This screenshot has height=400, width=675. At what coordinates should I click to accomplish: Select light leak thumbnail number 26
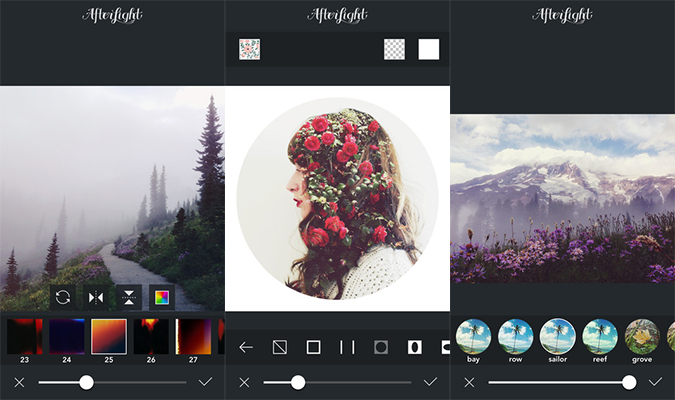coord(151,336)
